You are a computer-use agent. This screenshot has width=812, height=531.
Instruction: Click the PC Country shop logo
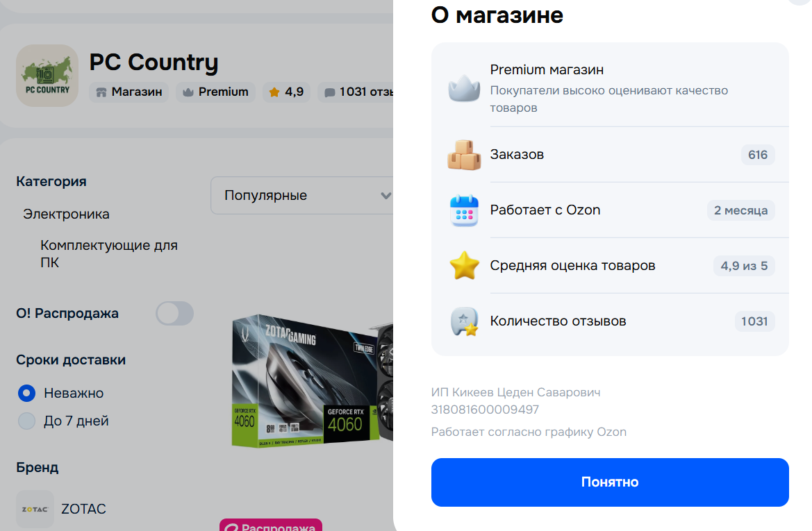[47, 76]
